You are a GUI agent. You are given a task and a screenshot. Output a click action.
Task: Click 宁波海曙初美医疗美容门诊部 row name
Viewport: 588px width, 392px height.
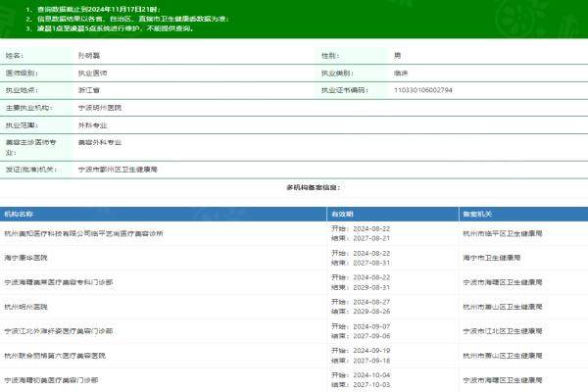tap(51, 380)
